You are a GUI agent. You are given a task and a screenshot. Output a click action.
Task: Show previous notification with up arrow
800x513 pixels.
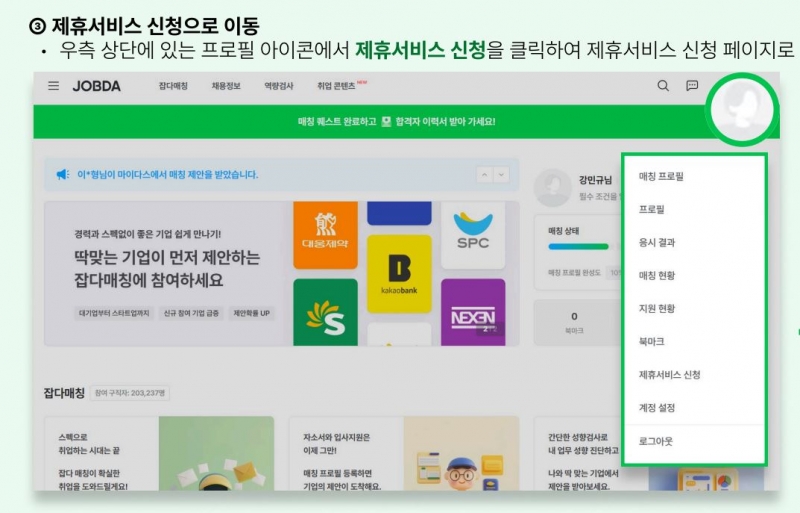click(484, 174)
